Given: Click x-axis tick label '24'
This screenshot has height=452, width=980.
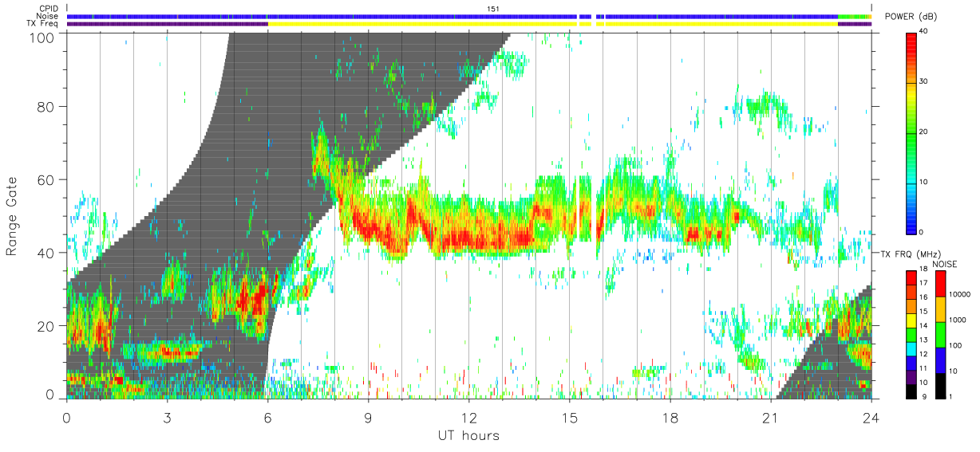Looking at the screenshot, I should (x=871, y=417).
